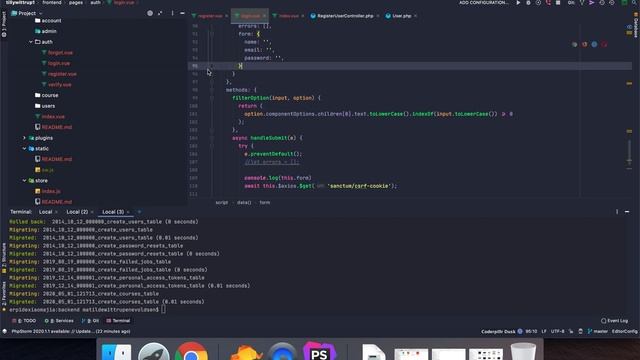The image size is (640, 360).
Task: Open the Database tool window on right edge
Action: coord(636,24)
